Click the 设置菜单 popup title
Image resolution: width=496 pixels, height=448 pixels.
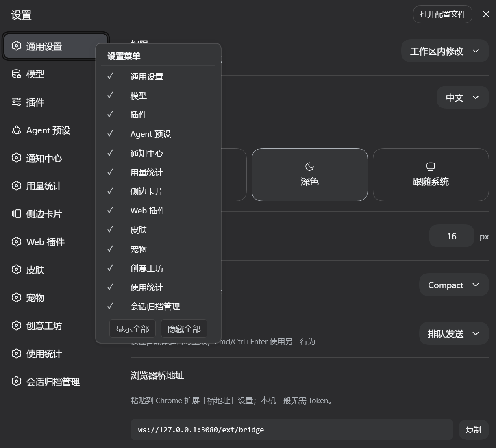[124, 56]
